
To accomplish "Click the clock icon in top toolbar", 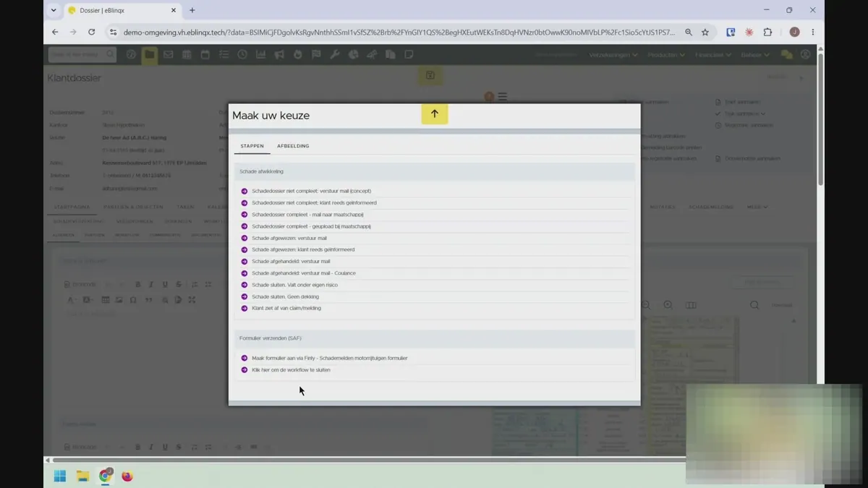I will point(242,55).
